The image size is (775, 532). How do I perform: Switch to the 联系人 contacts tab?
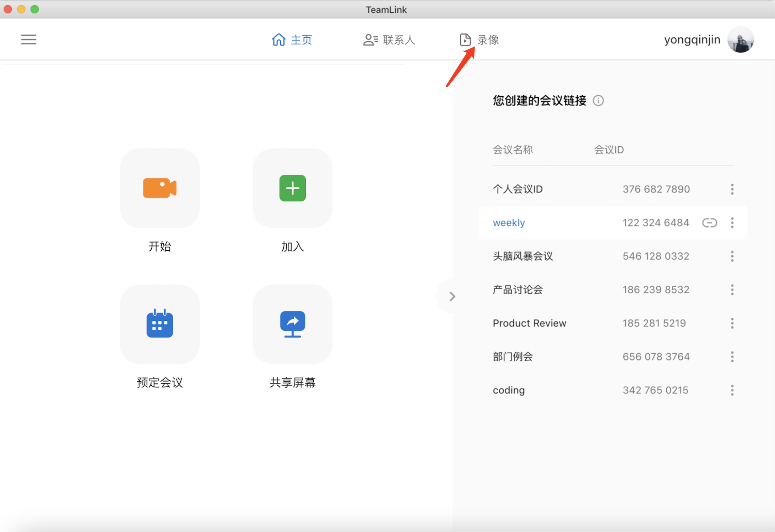[x=389, y=40]
